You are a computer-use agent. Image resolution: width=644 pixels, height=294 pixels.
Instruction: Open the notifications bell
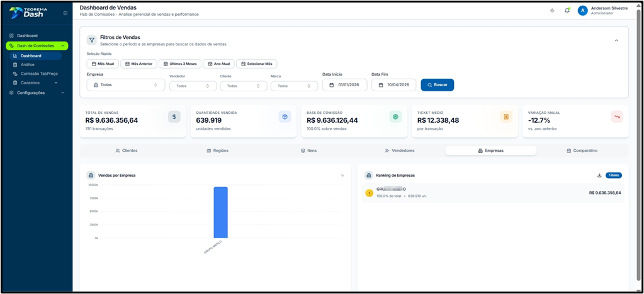567,11
